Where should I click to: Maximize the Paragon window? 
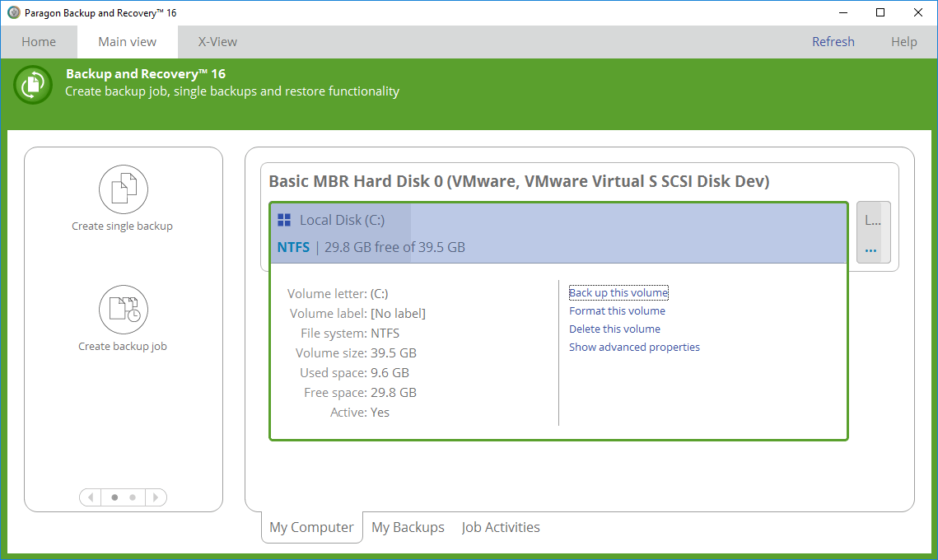pos(880,12)
